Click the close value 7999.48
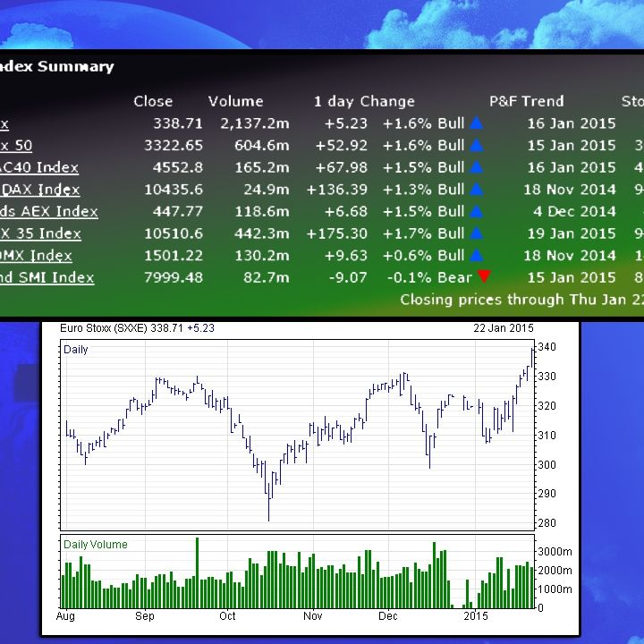The width and height of the screenshot is (644, 644). 174,277
